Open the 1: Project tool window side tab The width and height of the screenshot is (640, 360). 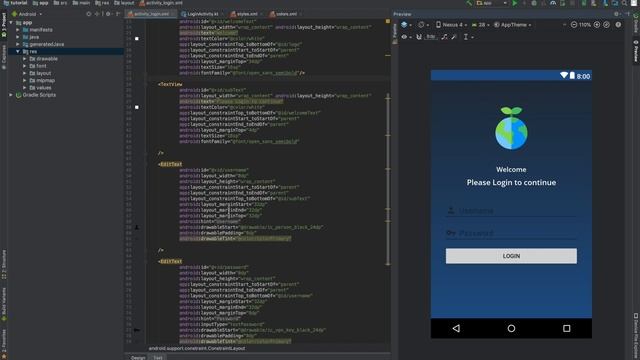4,25
